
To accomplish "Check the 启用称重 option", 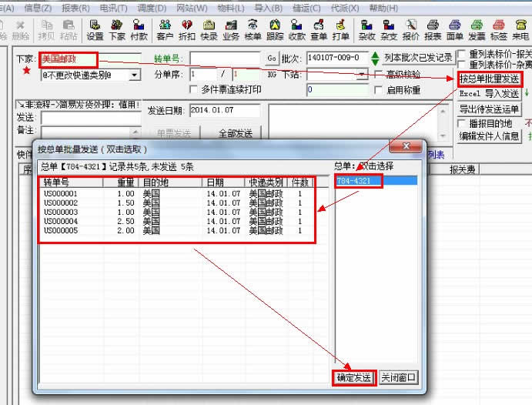I will coord(378,90).
